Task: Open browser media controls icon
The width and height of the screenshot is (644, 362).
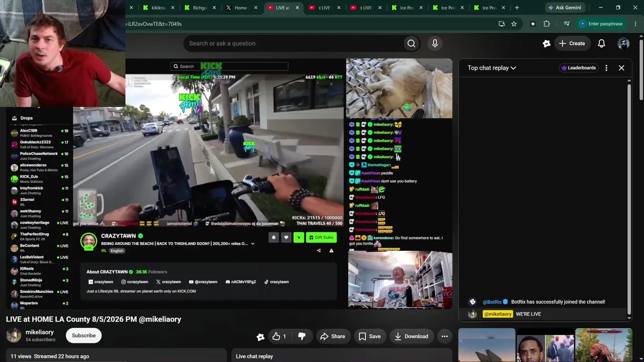Action: (567, 24)
